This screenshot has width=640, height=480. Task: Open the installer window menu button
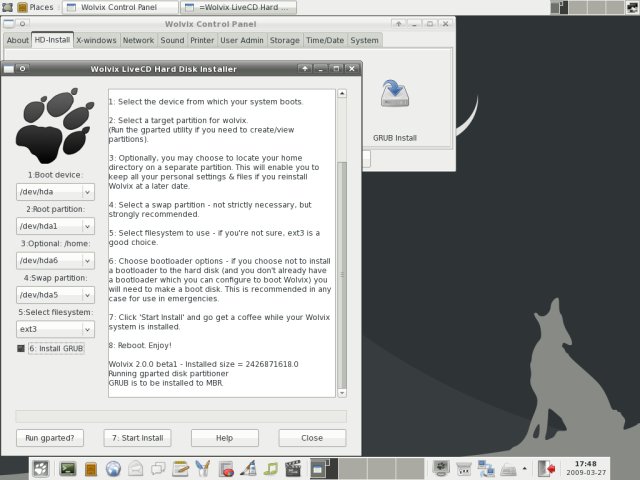click(9, 69)
